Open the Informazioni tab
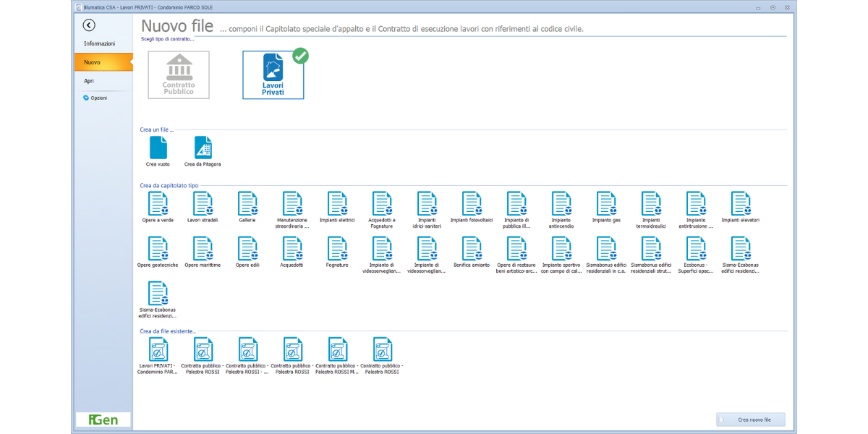This screenshot has width=868, height=434. click(x=100, y=43)
